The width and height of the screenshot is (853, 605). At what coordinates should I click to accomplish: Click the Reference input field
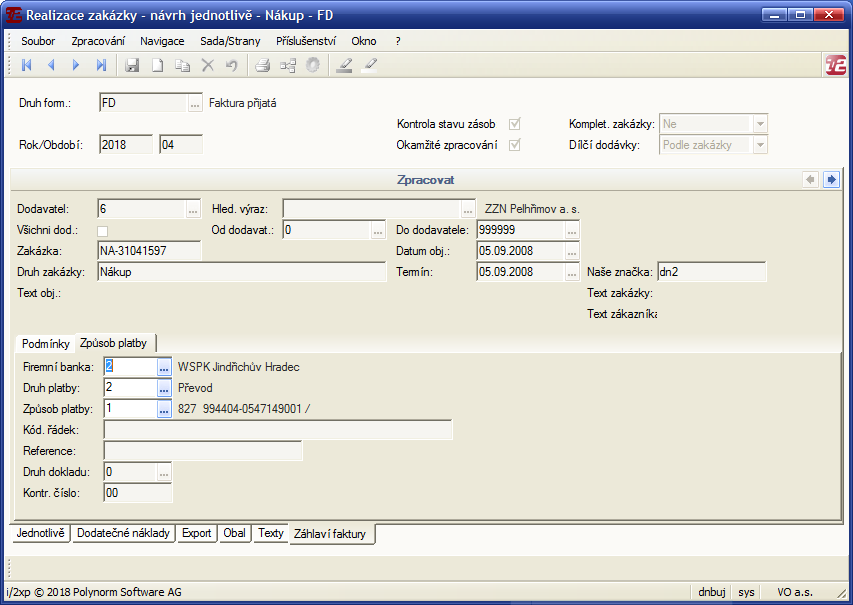point(203,451)
